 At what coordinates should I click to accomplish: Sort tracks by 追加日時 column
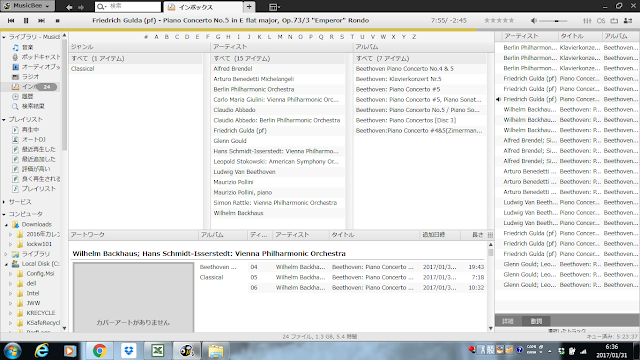tap(440, 235)
